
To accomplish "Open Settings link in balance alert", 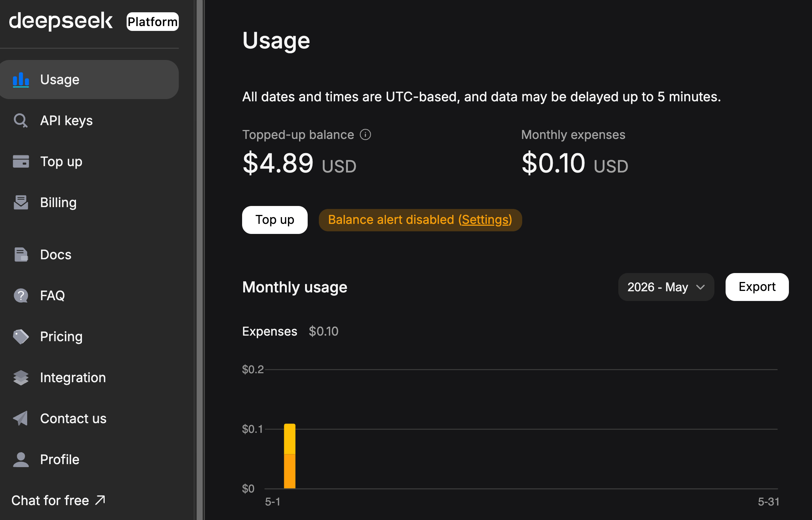I will point(485,220).
